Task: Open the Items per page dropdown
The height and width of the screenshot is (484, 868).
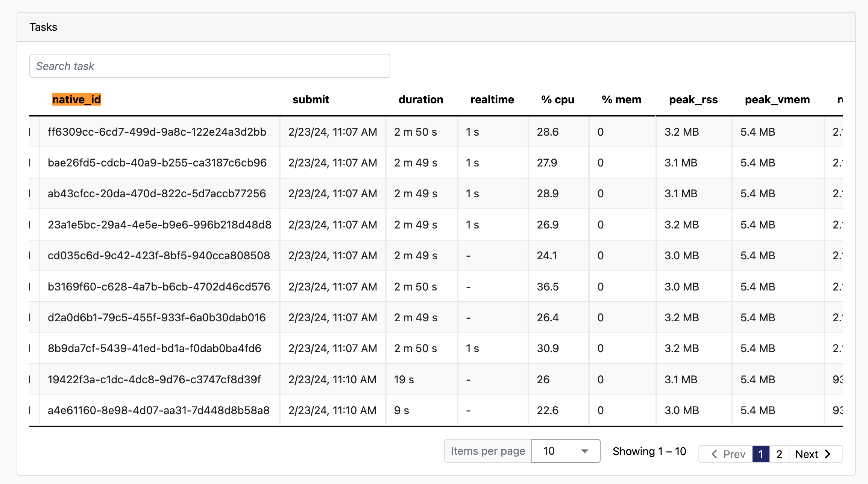Action: coord(566,451)
